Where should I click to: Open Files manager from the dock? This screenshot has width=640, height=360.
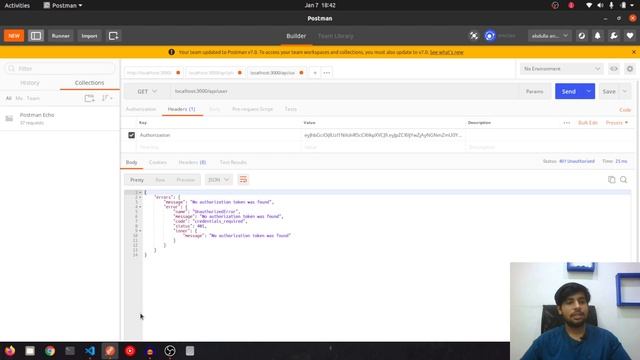tap(30, 351)
